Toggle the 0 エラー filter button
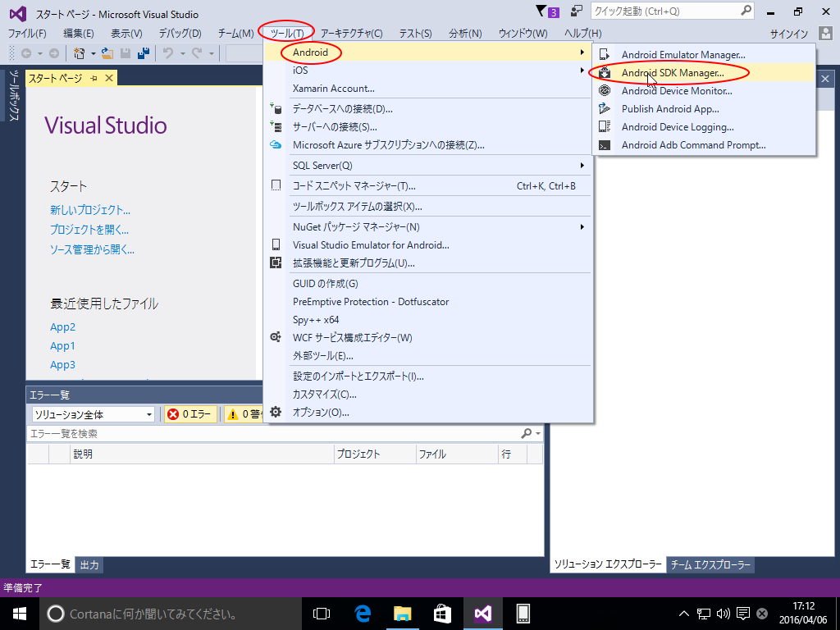The image size is (840, 630). coord(190,414)
